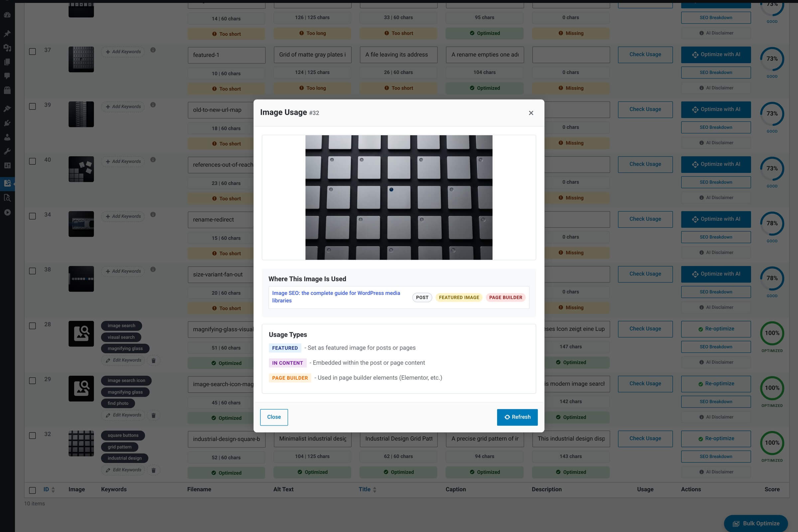Open the WordPress Dashboard sidebar icon
Viewport: 798px width, 532px height.
[7, 15]
